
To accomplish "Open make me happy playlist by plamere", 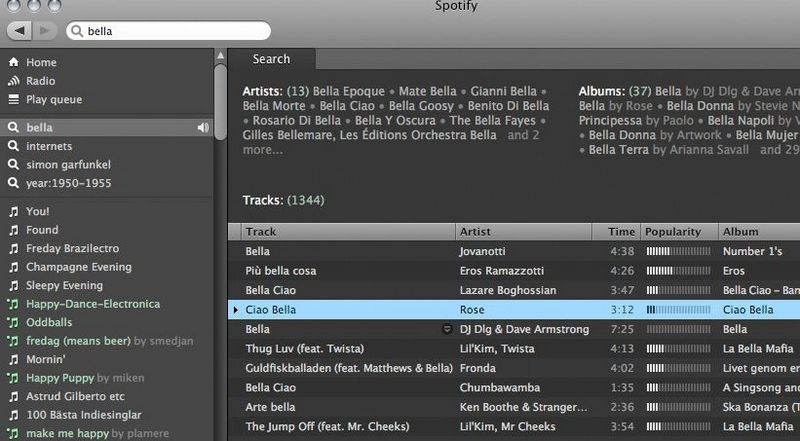I will point(97,433).
